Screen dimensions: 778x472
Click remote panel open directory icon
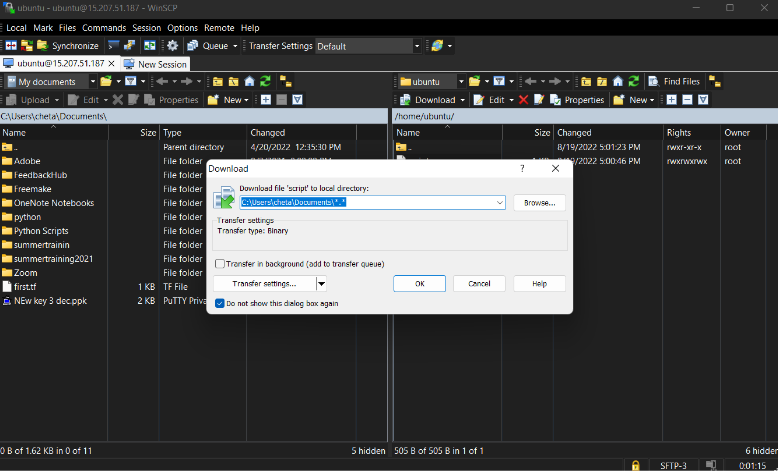pyautogui.click(x=475, y=81)
